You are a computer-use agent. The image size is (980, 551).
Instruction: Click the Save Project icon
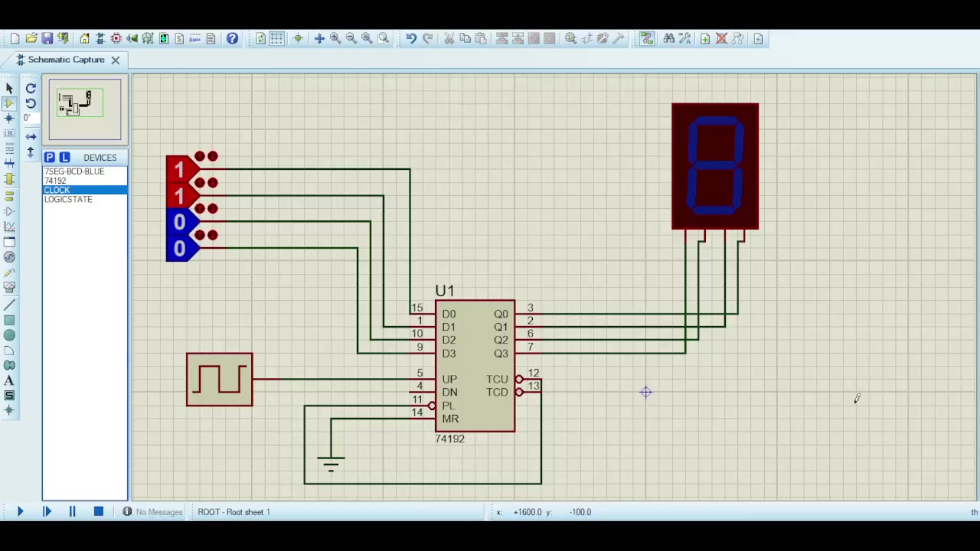pos(47,38)
